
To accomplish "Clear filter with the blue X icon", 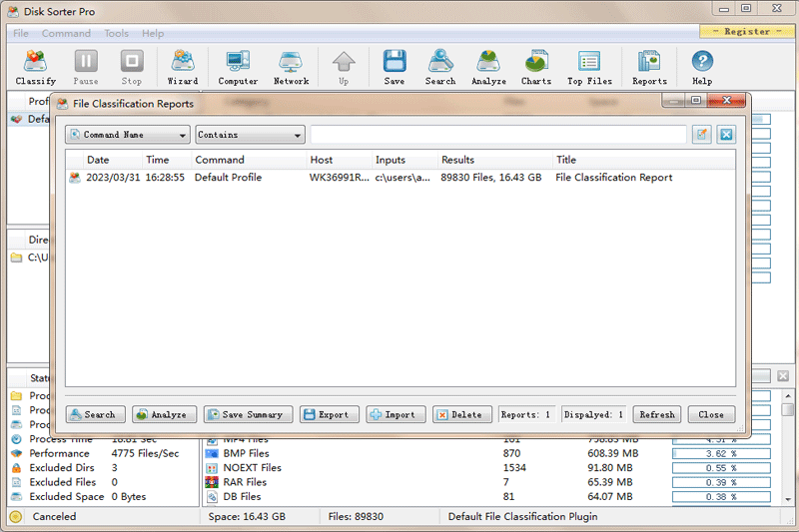I will tap(726, 135).
